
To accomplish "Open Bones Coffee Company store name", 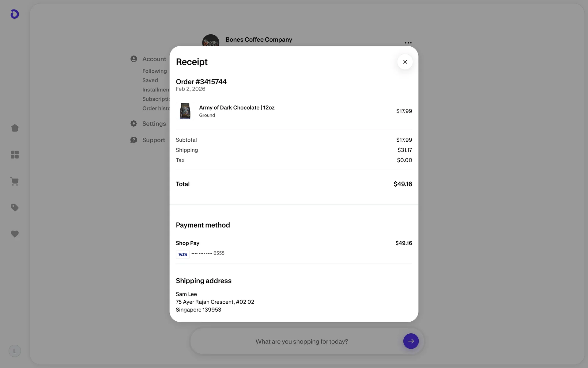I will [x=259, y=40].
